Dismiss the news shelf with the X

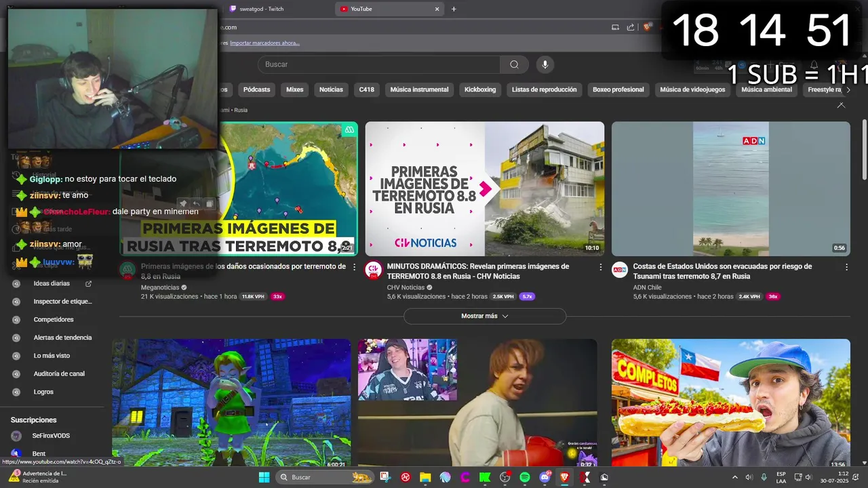tap(841, 106)
